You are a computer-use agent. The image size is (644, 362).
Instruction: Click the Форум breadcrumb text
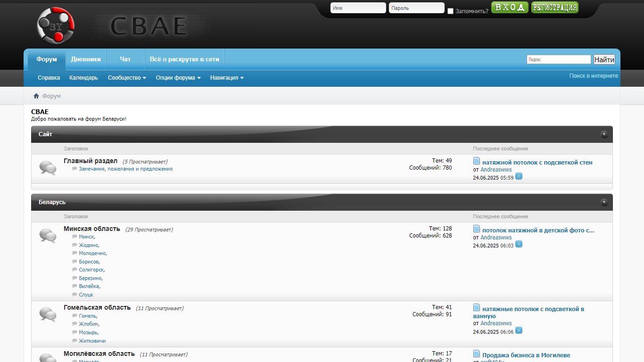coord(51,96)
